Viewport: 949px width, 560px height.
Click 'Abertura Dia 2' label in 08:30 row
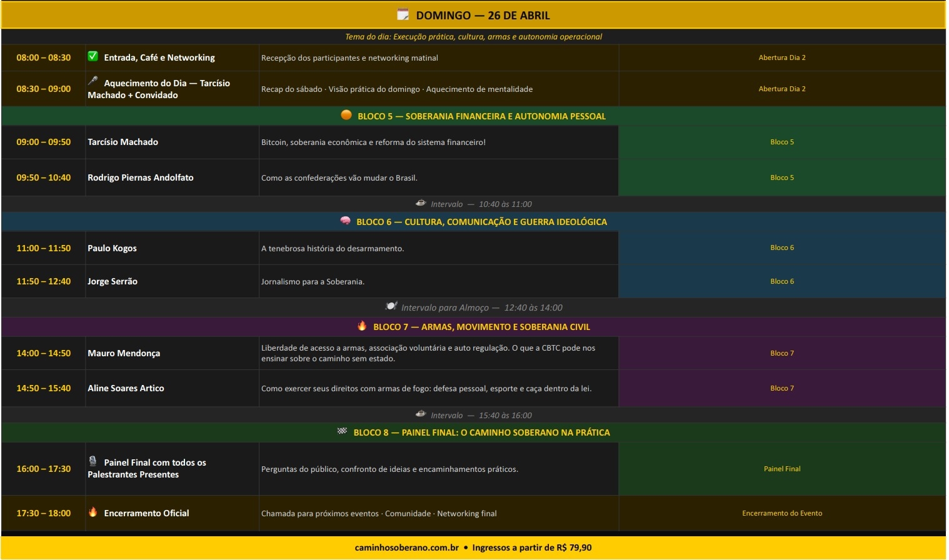tap(782, 89)
